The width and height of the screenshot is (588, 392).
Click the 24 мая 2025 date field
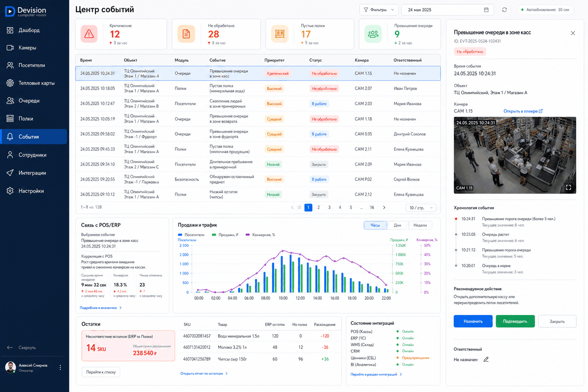pyautogui.click(x=448, y=10)
